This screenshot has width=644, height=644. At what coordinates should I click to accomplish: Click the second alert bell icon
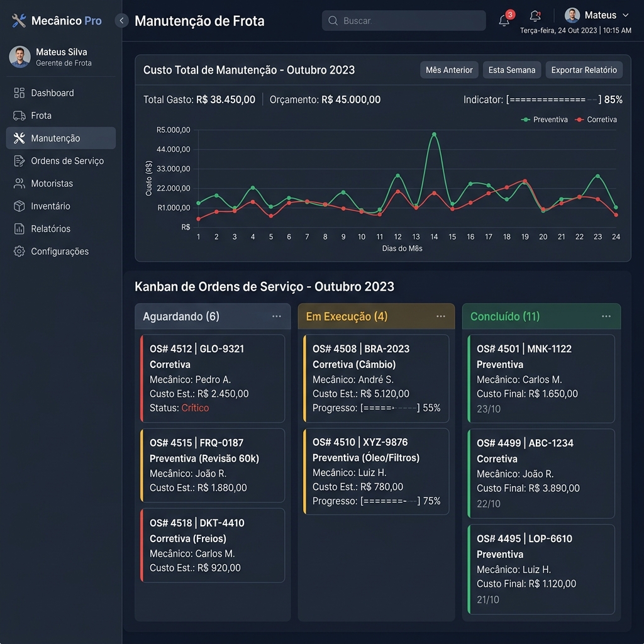[535, 16]
